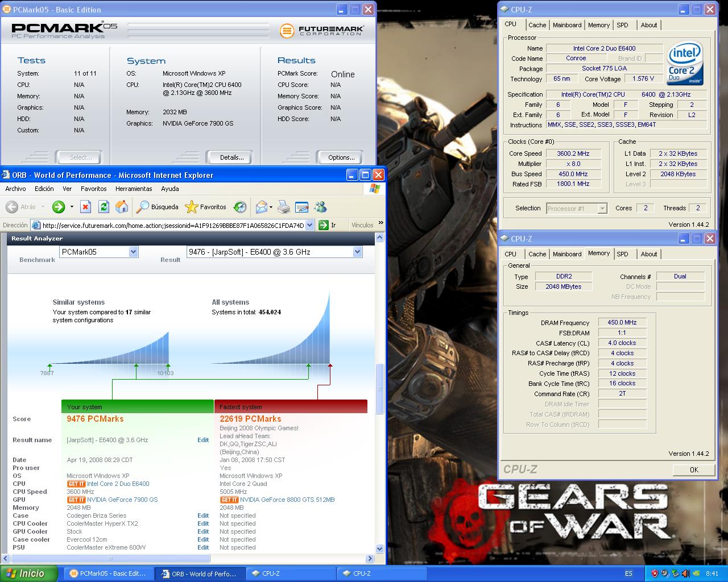Switch to Mainboard tab in top CPU-Z window
The image size is (728, 582).
coord(567,25)
